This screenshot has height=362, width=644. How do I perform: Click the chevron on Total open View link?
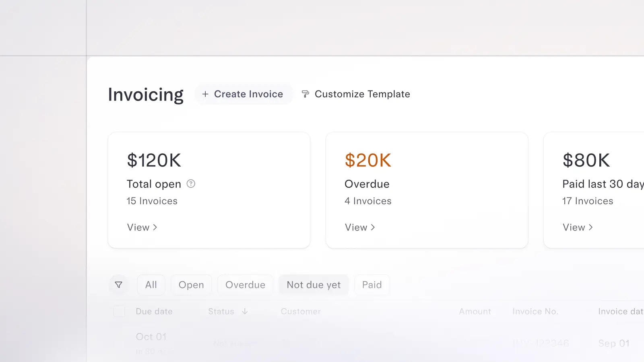(x=156, y=227)
